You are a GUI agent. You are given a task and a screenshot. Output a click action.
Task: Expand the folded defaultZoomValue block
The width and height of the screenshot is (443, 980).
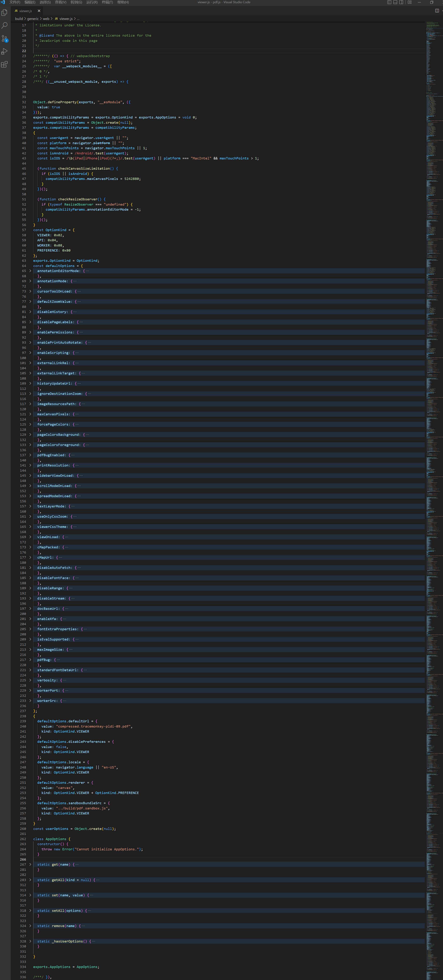[30, 302]
